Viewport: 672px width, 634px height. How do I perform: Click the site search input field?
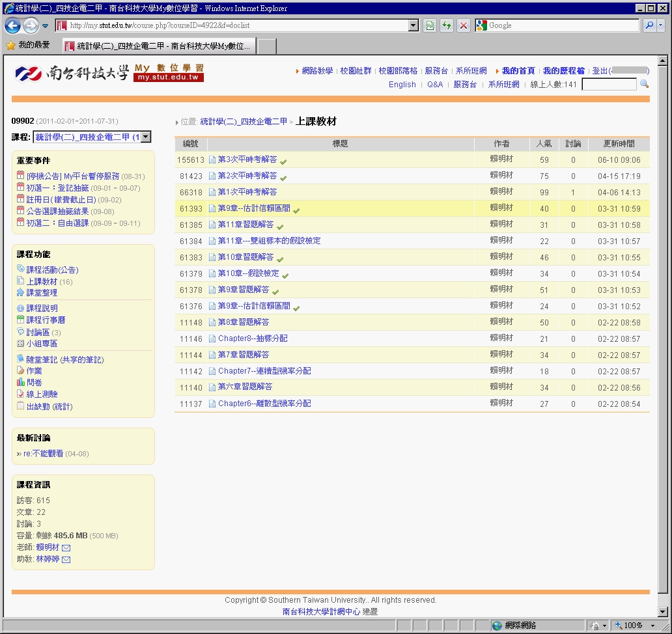(x=609, y=85)
